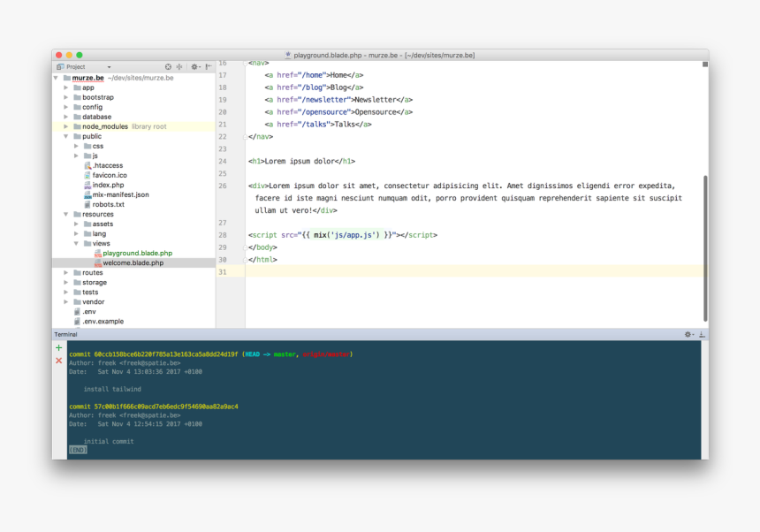The image size is (760, 532).
Task: Click the mix('js/app.js') expression in code
Action: pyautogui.click(x=346, y=235)
